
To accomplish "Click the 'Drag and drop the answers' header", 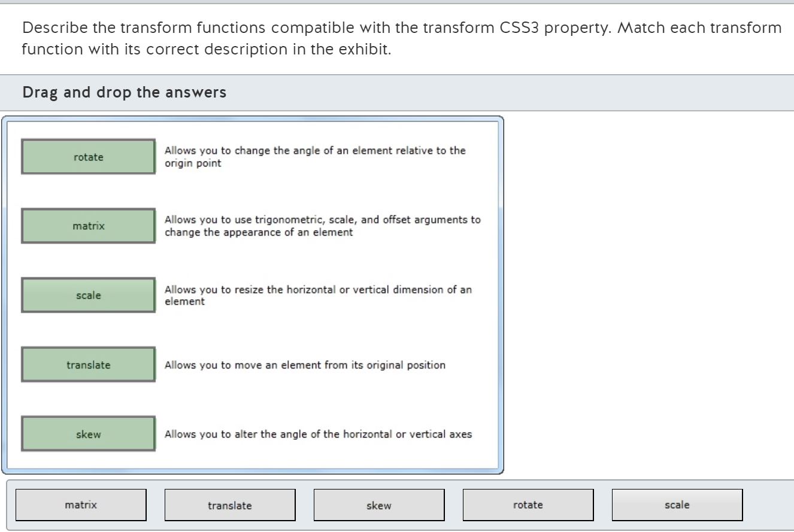I will pyautogui.click(x=125, y=93).
